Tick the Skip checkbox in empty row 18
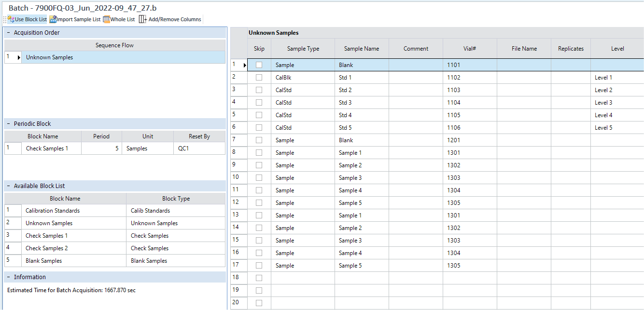Screen dimensions: 644x310 point(259,278)
